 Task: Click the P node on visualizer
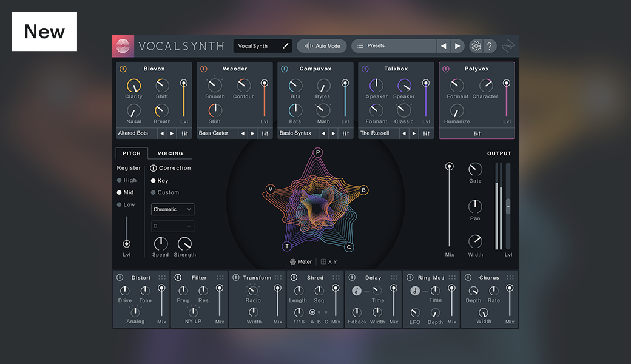(x=317, y=152)
